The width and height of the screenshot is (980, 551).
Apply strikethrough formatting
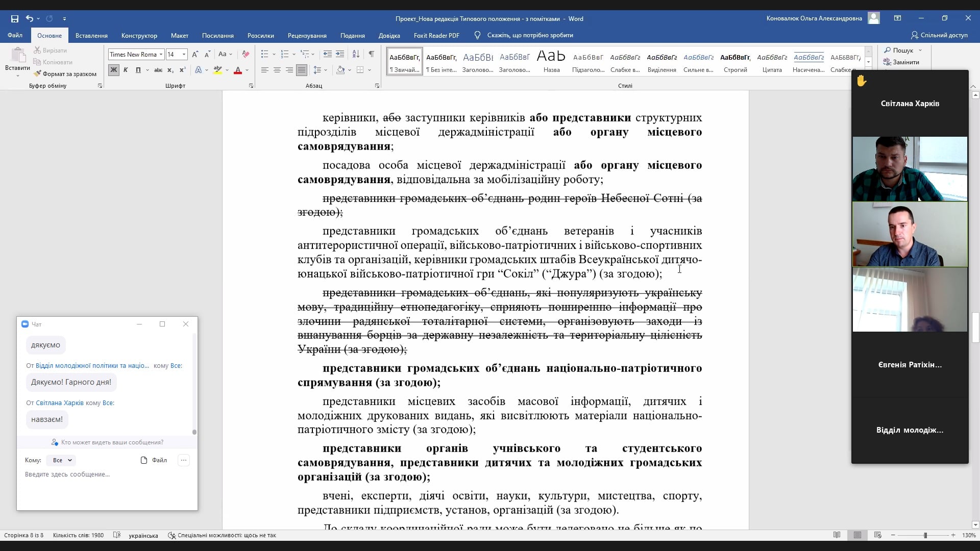(158, 70)
